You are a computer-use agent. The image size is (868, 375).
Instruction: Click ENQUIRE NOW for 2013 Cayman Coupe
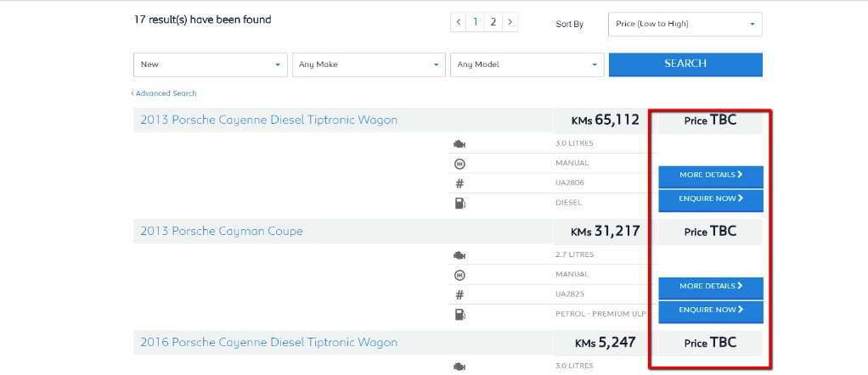pyautogui.click(x=711, y=312)
